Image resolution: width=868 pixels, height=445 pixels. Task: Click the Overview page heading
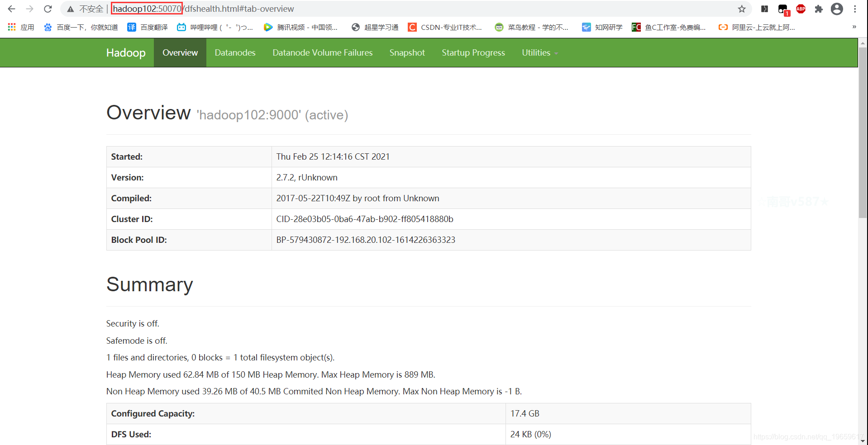tap(148, 112)
